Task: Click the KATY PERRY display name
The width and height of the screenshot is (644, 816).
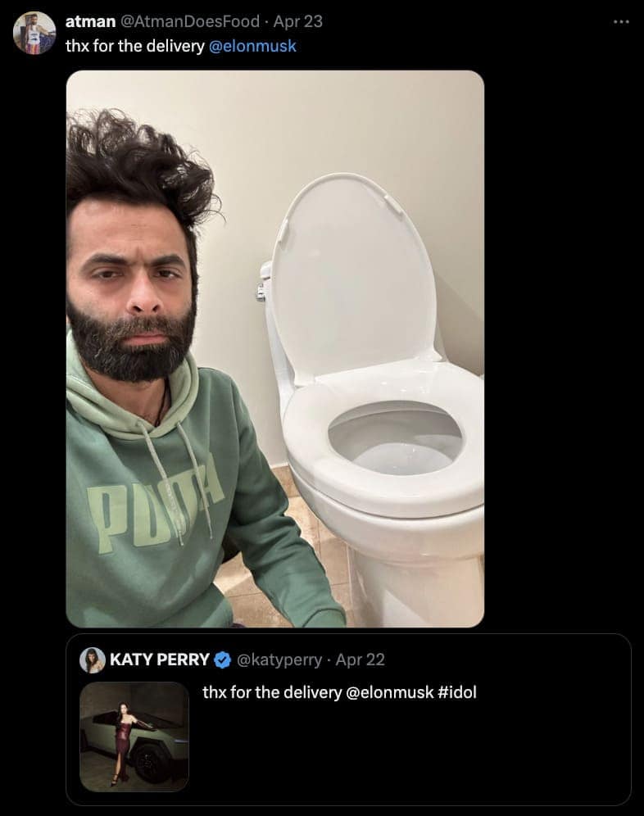Action: click(159, 660)
